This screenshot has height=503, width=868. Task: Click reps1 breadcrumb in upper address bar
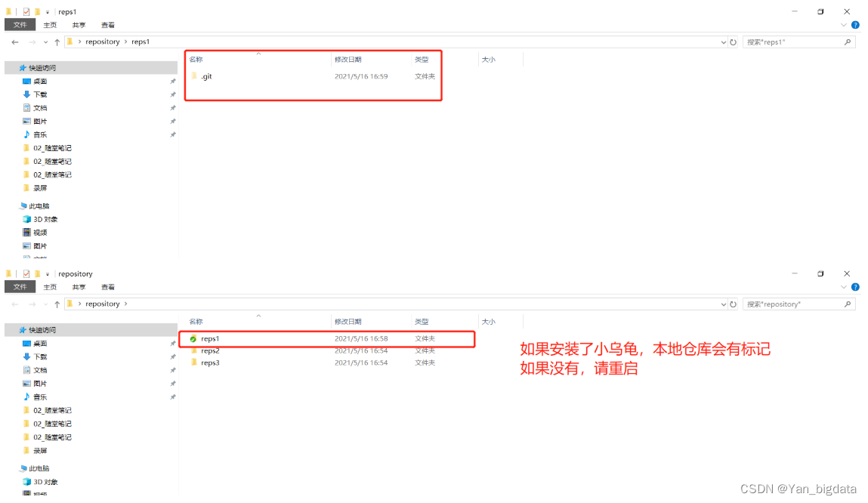coord(141,42)
